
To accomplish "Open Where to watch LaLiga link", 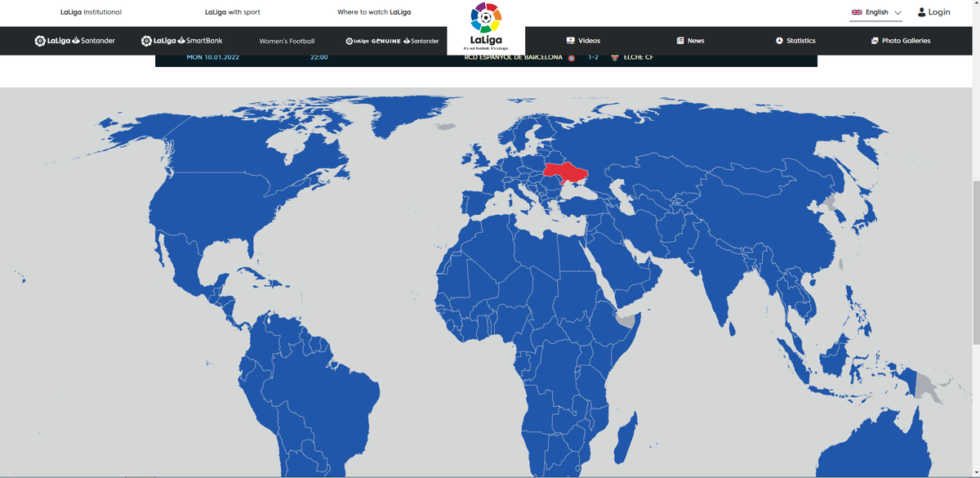I will [374, 12].
